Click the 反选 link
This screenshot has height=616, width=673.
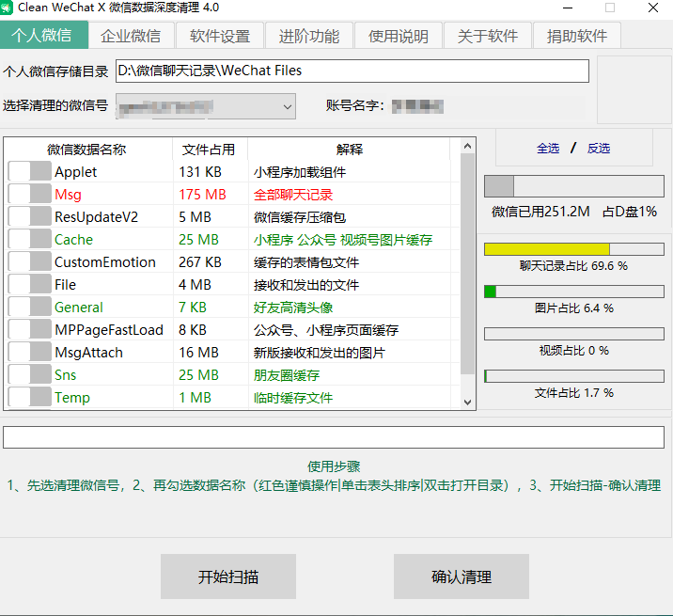[x=599, y=149]
